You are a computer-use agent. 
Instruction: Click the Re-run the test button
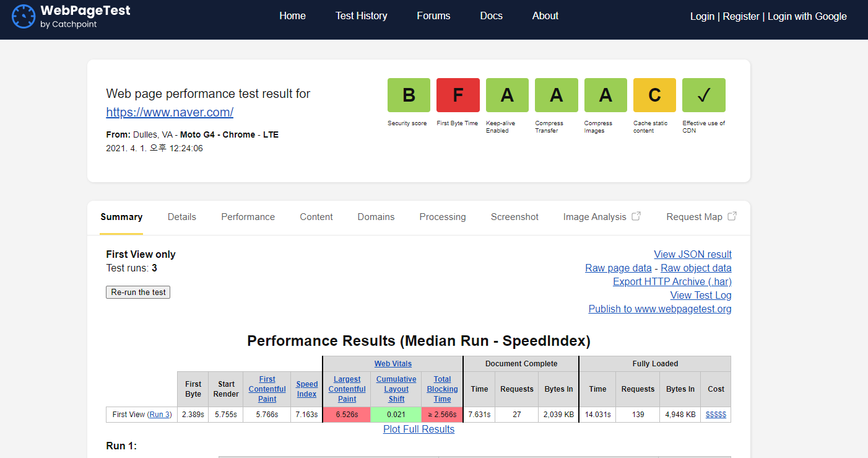point(138,292)
